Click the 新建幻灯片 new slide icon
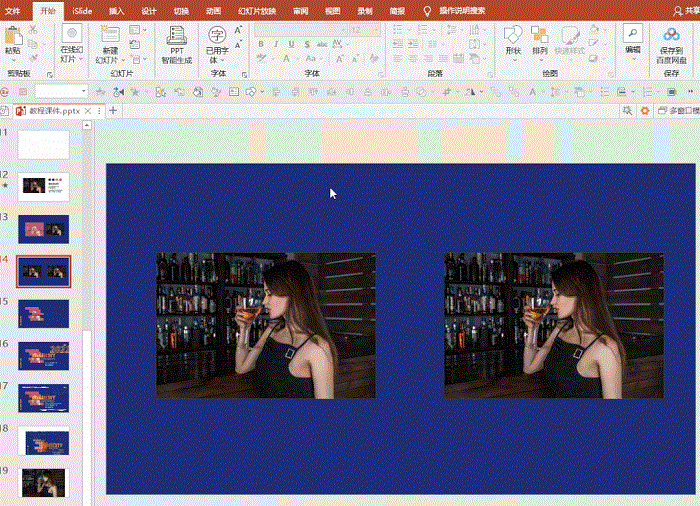Image resolution: width=700 pixels, height=506 pixels. point(110,35)
